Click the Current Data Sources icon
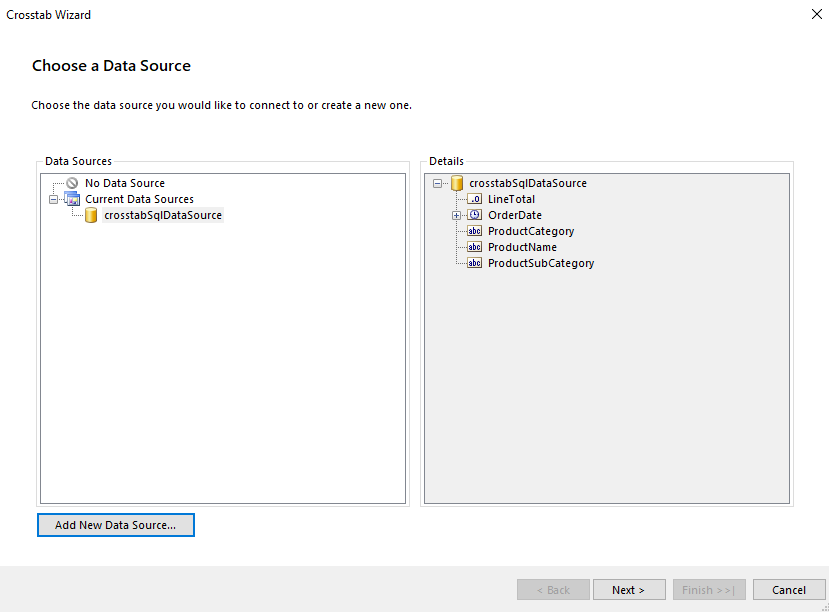The image size is (829, 612). pyautogui.click(x=72, y=199)
